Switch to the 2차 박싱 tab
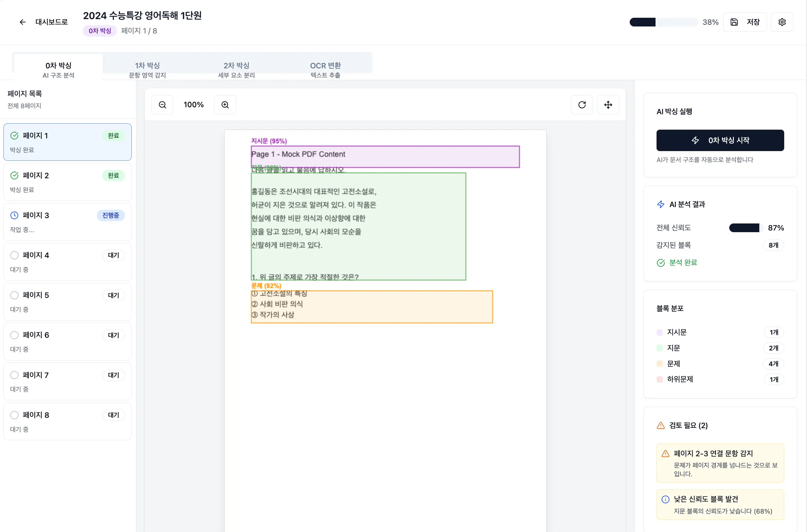807x532 pixels. tap(236, 70)
